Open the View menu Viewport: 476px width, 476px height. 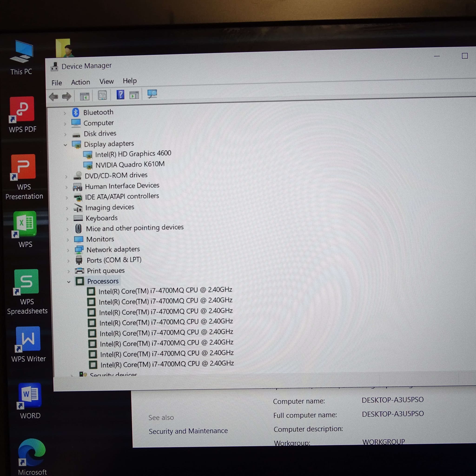click(106, 81)
